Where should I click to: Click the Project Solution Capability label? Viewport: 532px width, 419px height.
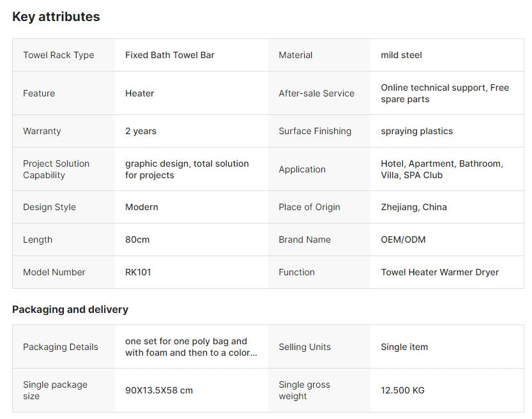point(56,169)
